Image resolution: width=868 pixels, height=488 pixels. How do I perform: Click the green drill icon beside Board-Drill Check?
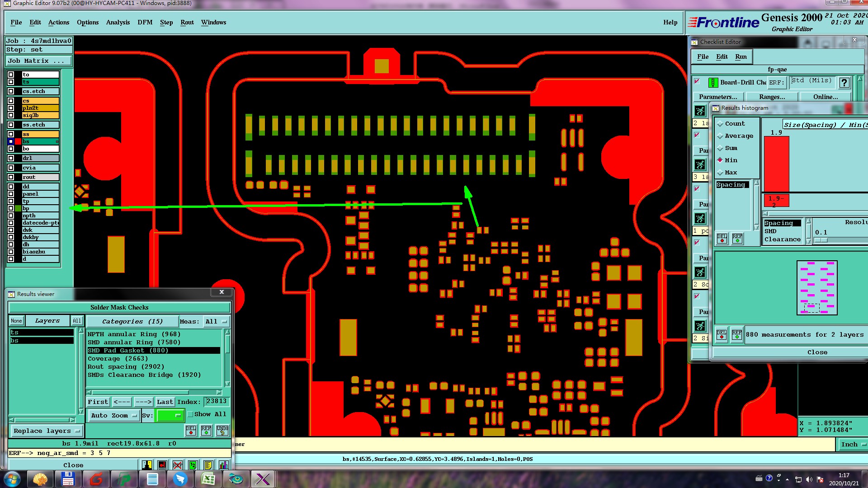tap(713, 83)
